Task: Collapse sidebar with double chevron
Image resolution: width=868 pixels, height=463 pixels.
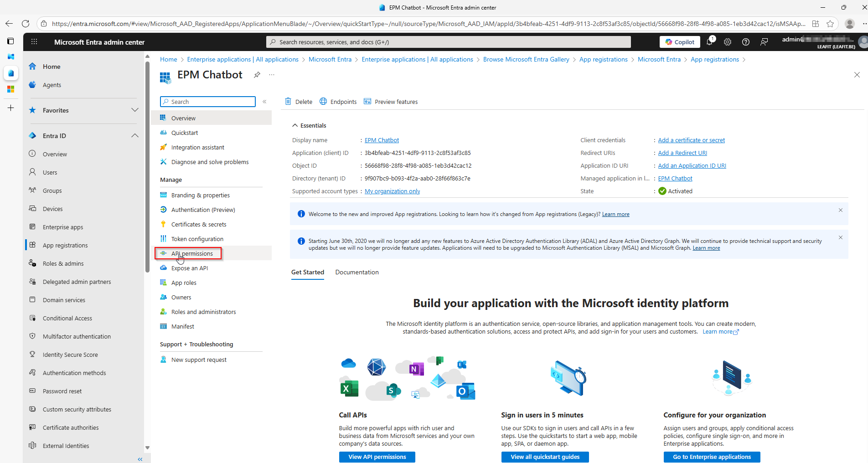Action: [140, 459]
